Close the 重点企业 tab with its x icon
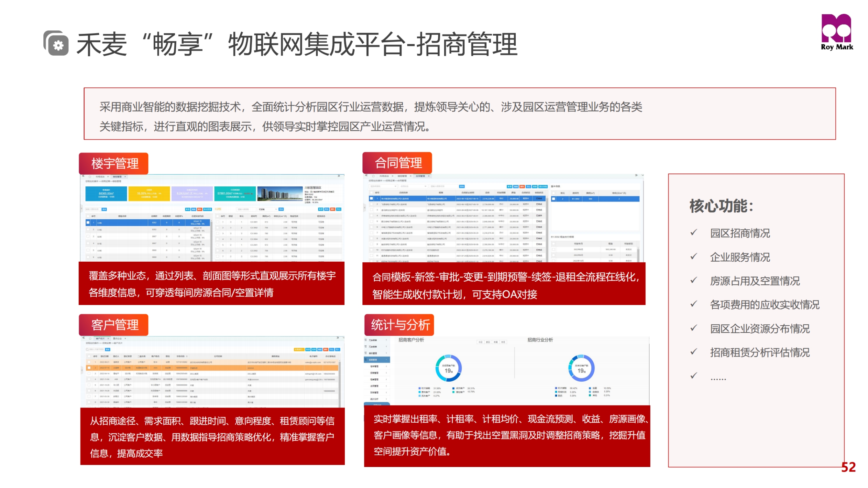This screenshot has height=488, width=868. [x=125, y=339]
